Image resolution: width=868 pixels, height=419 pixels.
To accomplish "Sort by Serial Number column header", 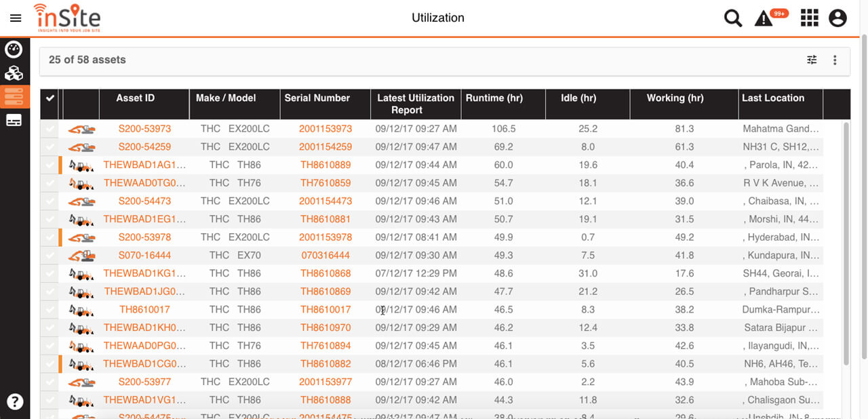I will coord(317,98).
